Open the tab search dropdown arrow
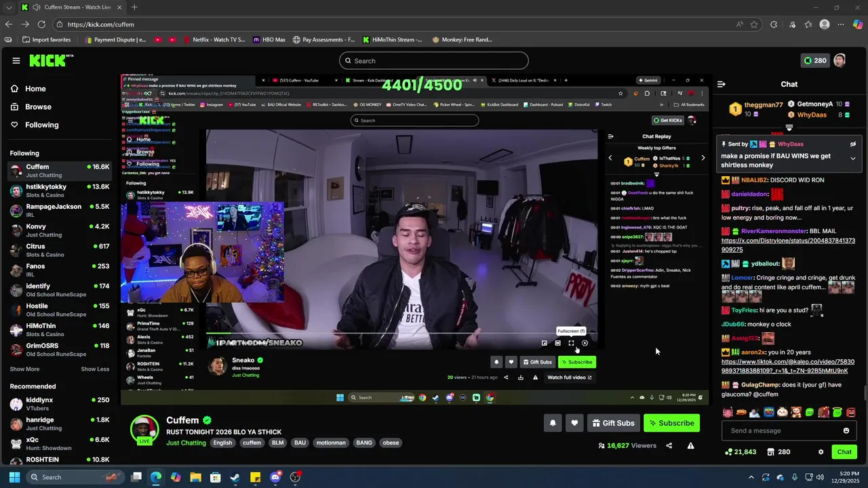868x488 pixels. 9,7
